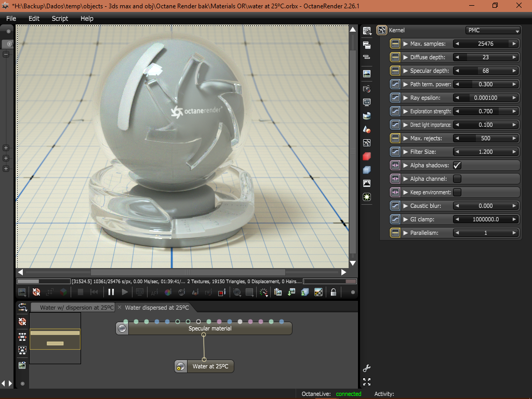Open the wrench preferences icon
This screenshot has width=532, height=399.
367,368
